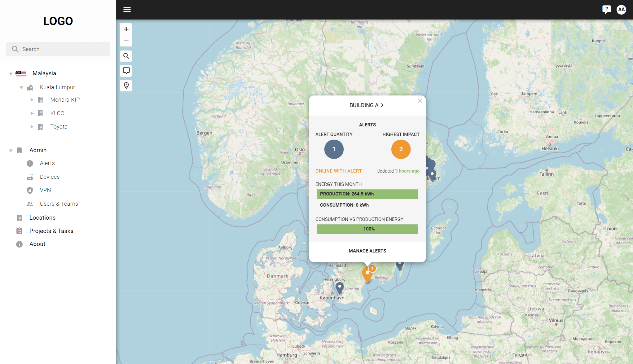
Task: Open Building A details chevron
Action: (382, 105)
